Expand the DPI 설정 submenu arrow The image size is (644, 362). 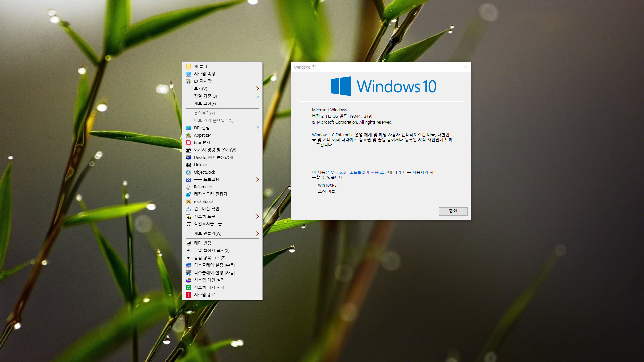tap(257, 128)
